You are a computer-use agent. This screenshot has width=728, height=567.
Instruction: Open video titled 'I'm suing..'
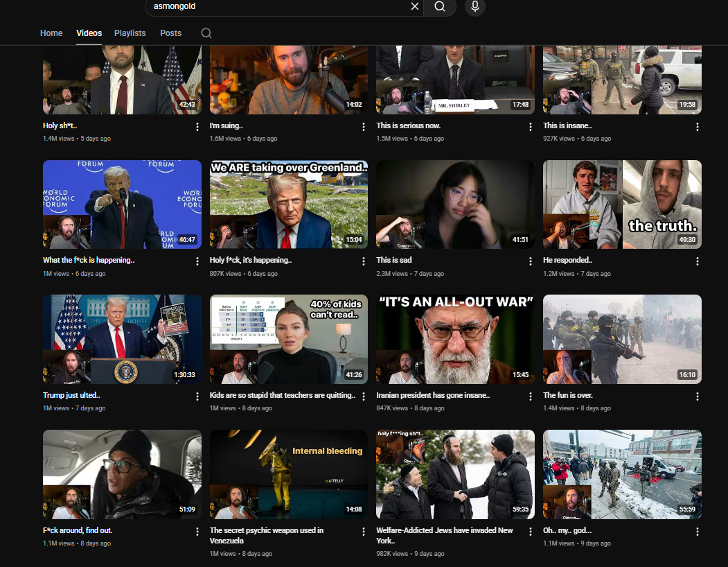pos(226,125)
